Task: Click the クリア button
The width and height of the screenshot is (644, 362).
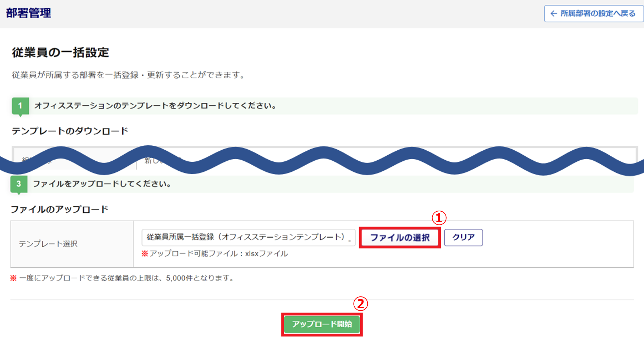Action: pos(463,237)
